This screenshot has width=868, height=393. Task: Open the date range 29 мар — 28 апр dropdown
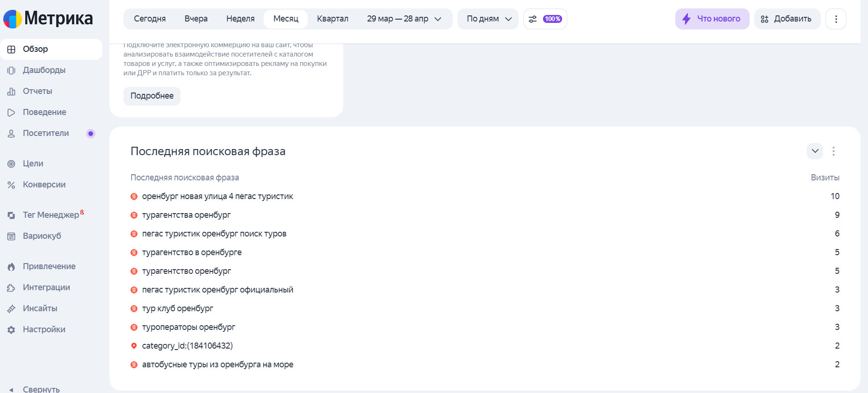click(x=404, y=19)
